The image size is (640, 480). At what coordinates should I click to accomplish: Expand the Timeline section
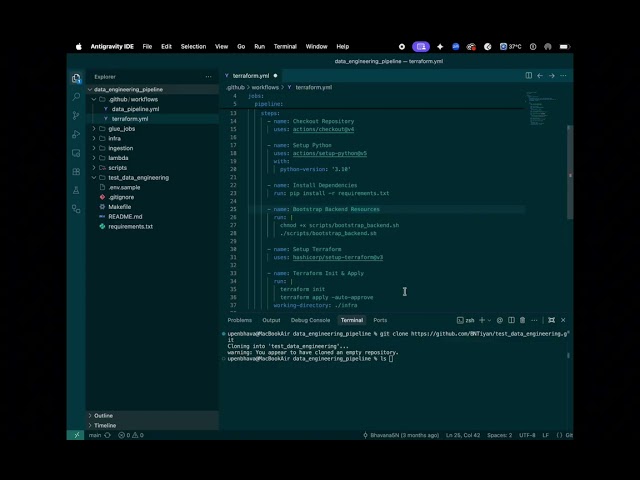click(153, 425)
